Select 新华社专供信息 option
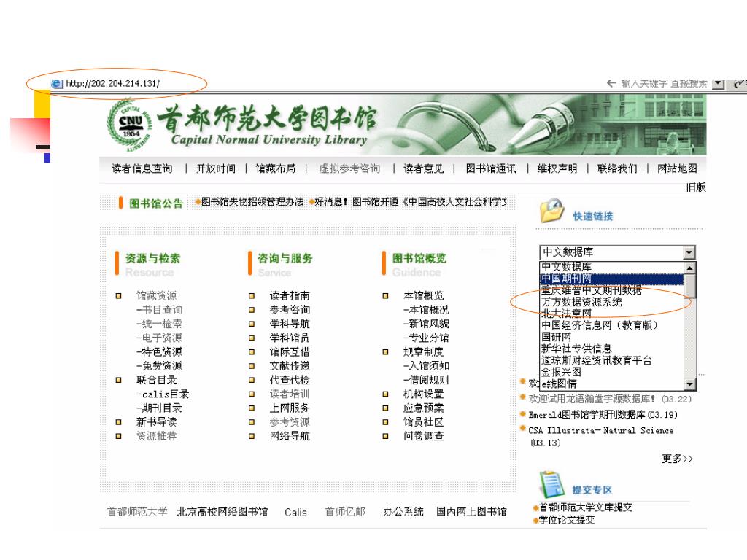This screenshot has width=747, height=560. tap(576, 349)
